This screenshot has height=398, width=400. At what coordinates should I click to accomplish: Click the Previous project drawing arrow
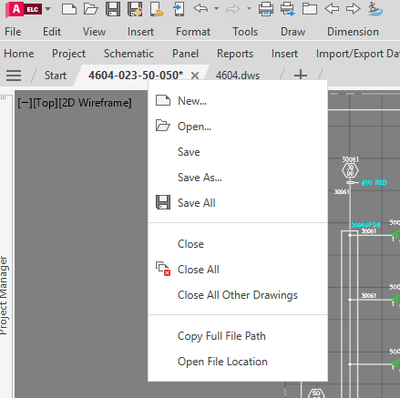332,9
